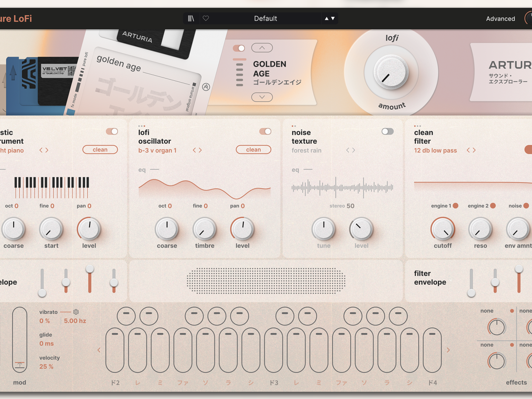Viewport: 532px width, 399px height.
Task: Toggle top-left effect slot on/off dot
Action: click(x=512, y=311)
